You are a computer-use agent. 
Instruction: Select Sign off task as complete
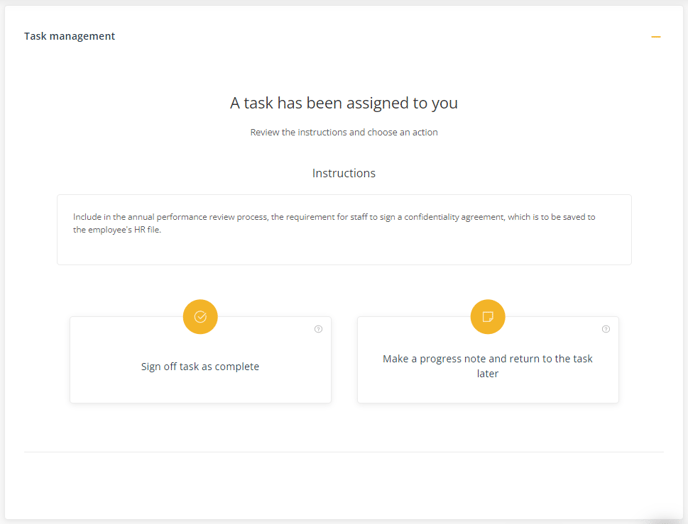click(200, 366)
